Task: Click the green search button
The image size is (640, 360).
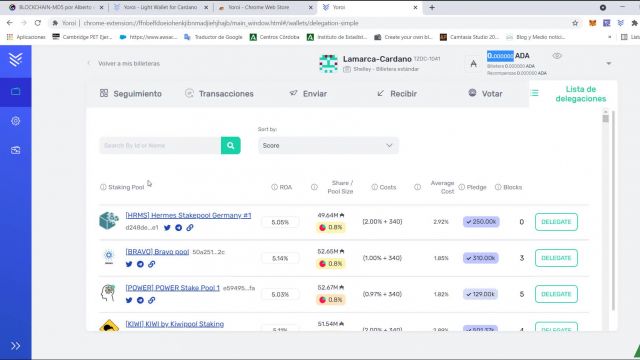Action: (231, 146)
